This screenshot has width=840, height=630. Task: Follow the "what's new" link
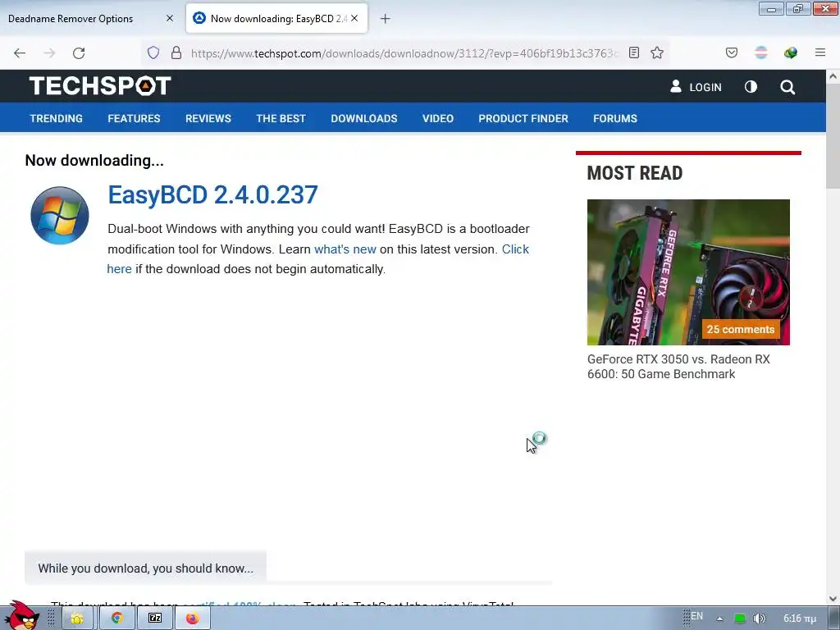(345, 249)
